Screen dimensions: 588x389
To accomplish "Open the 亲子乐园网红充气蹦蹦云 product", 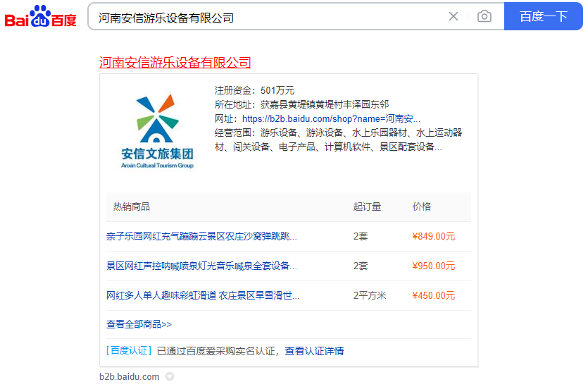I will coord(201,236).
